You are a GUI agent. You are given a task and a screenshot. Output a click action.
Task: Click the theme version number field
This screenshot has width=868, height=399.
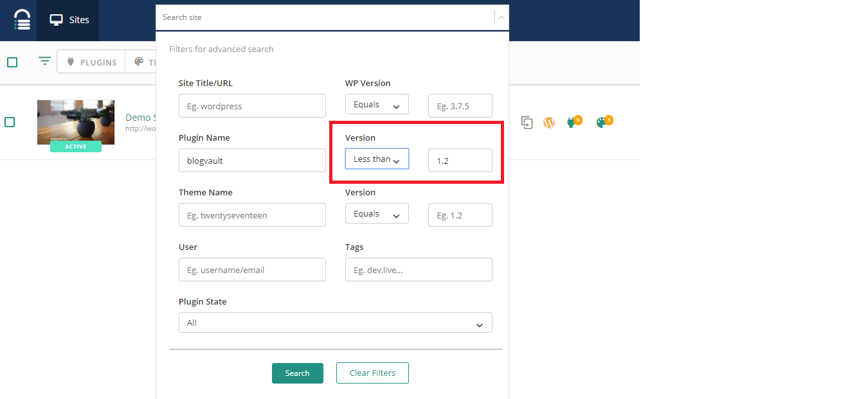[x=460, y=215]
